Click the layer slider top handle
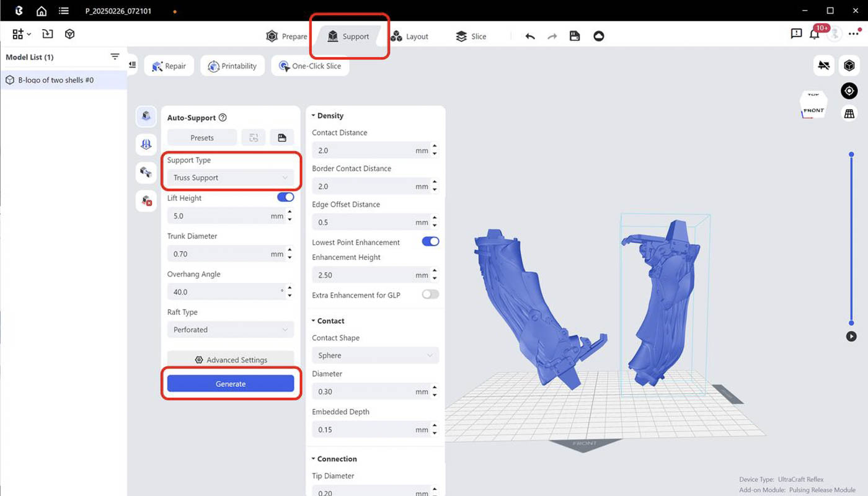The width and height of the screenshot is (868, 496). [851, 154]
